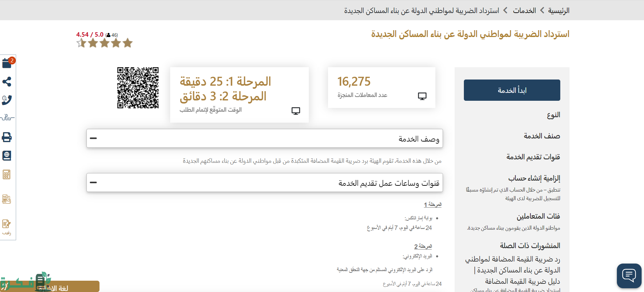644x292 pixels.
Task: Open the globe book guide icon
Action: pos(7,156)
